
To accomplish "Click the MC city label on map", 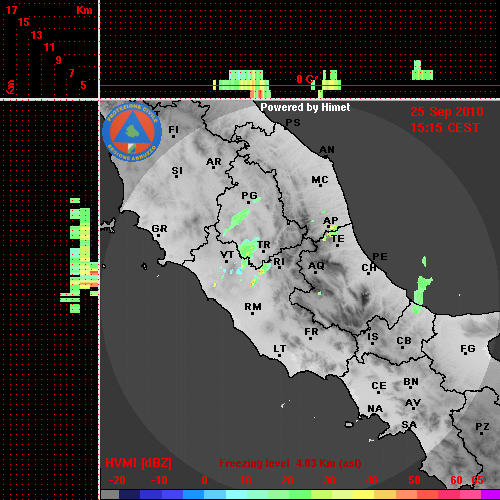I will point(320,180).
